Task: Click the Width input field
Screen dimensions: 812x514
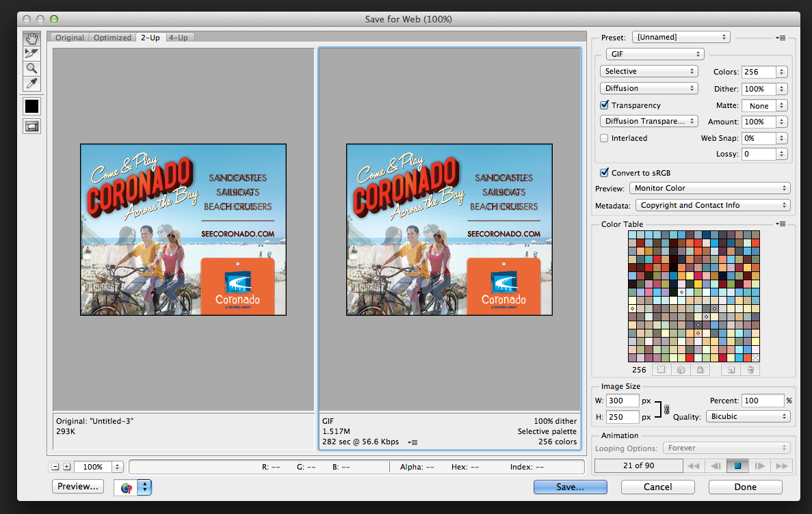Action: pos(623,401)
